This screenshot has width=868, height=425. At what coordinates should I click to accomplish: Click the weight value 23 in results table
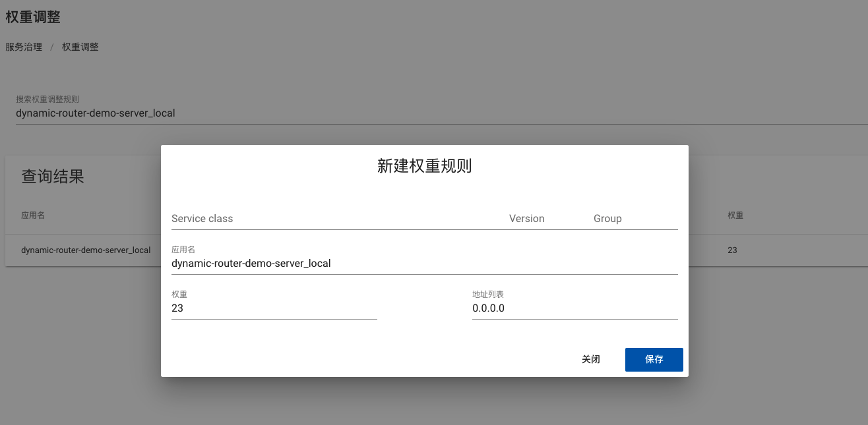coord(732,250)
